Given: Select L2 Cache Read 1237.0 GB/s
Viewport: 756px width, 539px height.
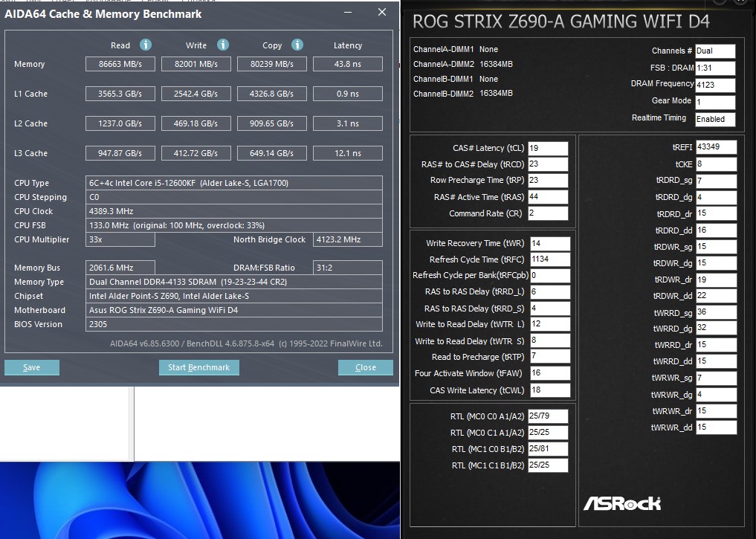Looking at the screenshot, I should point(120,123).
